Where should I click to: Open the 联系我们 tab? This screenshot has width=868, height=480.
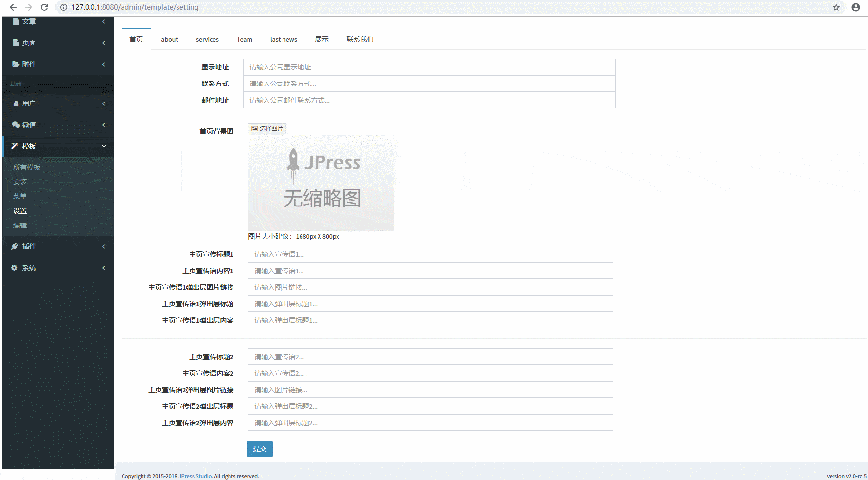360,39
